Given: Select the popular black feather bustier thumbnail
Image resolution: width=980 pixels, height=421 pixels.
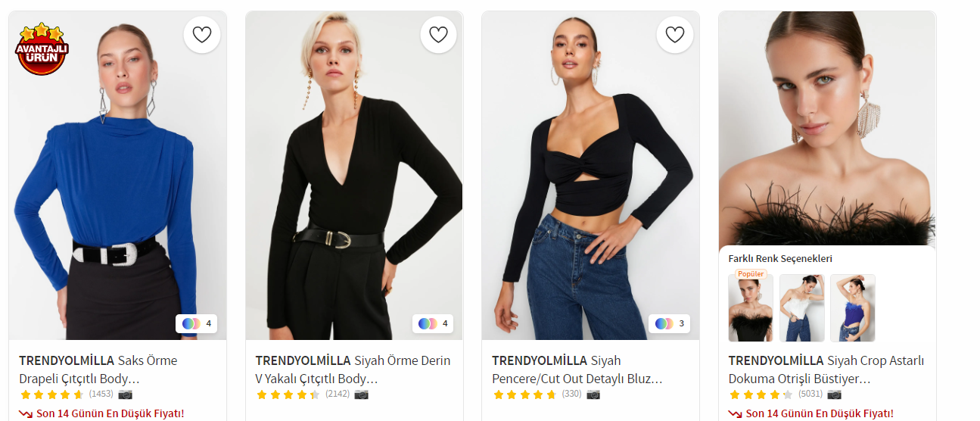Looking at the screenshot, I should point(751,308).
